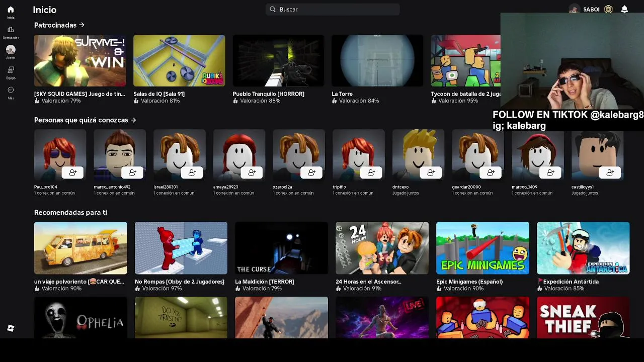
Task: Open the Destacadas charts sidebar icon
Action: coord(11,30)
